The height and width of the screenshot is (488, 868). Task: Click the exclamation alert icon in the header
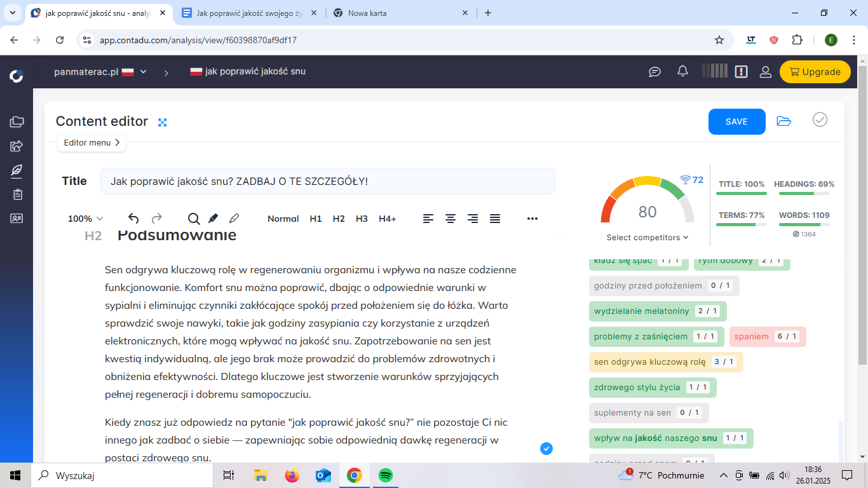[x=741, y=72]
